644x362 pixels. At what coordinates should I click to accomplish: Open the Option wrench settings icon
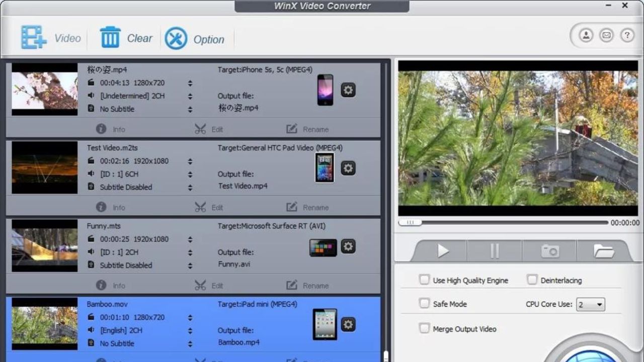[x=176, y=39]
